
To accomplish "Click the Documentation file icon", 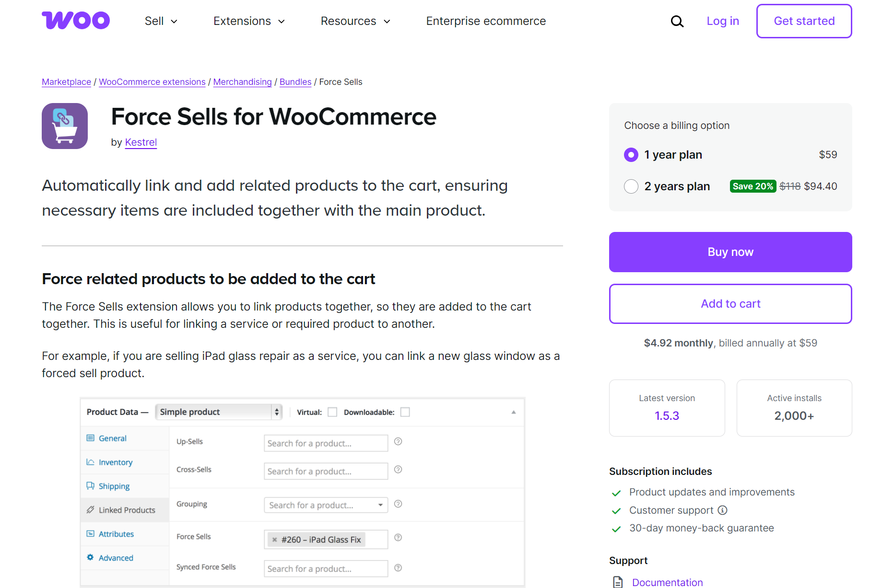I will point(618,582).
